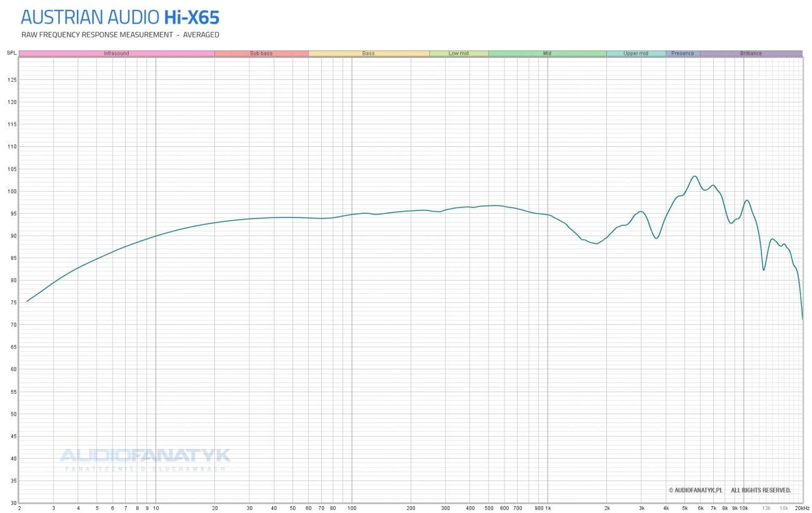Click the 16k frequency axis label

(783, 509)
